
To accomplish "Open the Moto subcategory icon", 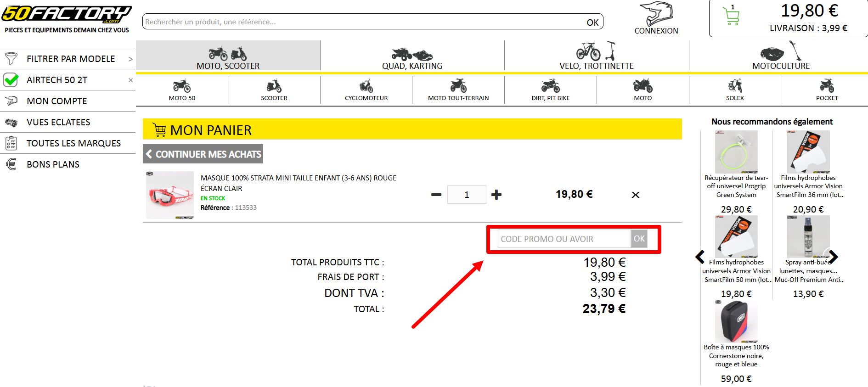I will click(643, 86).
